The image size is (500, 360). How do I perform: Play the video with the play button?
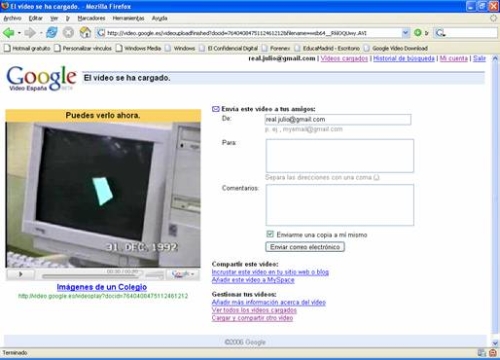point(21,274)
